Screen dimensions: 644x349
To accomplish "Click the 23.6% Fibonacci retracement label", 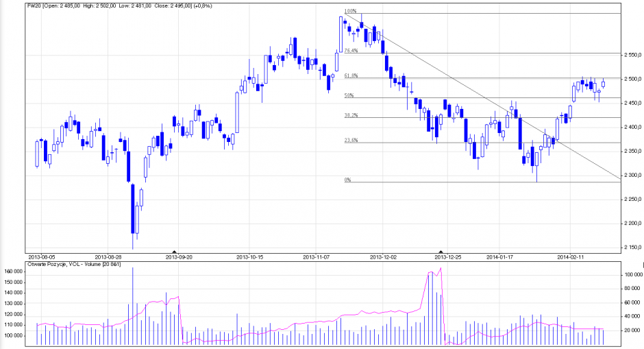I will pyautogui.click(x=351, y=141).
